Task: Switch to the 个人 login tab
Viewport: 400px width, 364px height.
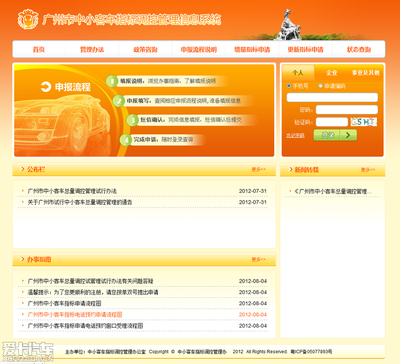Action: click(298, 72)
